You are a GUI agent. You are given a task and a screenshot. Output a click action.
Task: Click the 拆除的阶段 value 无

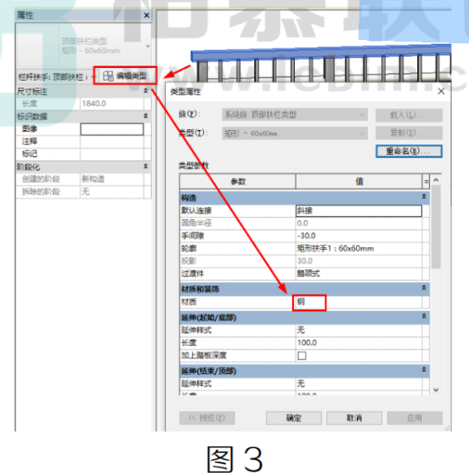[x=112, y=191]
